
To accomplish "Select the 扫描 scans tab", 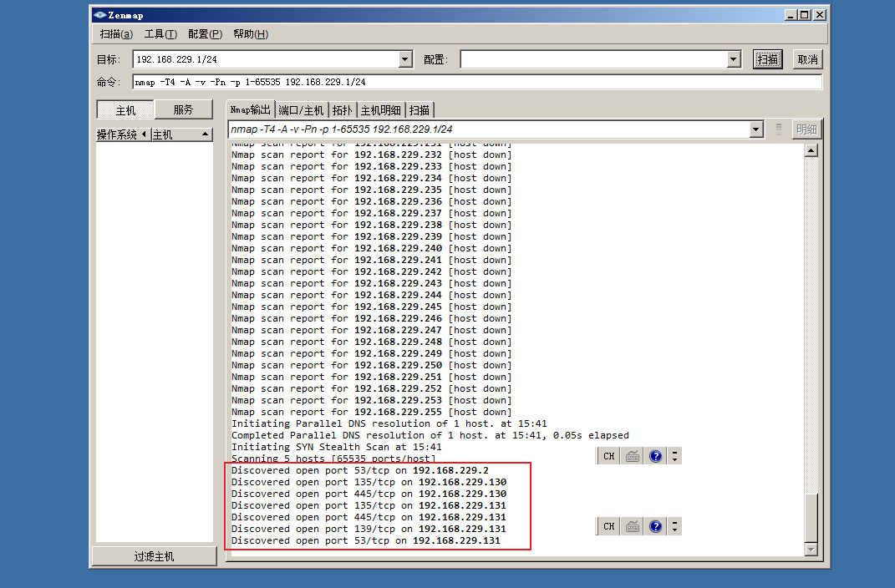I will [x=420, y=110].
